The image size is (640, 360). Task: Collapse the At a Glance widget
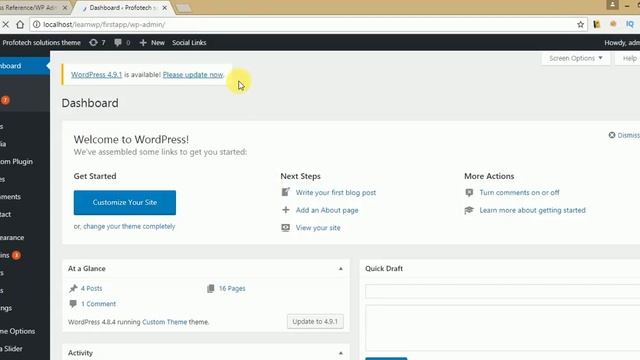[340, 269]
